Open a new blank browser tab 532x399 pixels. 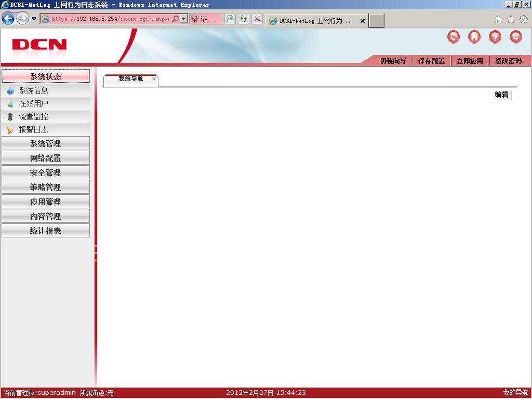click(376, 20)
